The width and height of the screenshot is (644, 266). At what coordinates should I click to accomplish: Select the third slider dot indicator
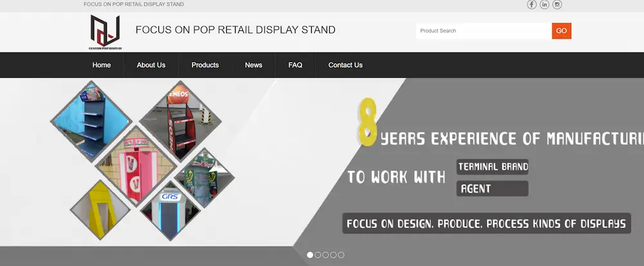[x=326, y=255]
